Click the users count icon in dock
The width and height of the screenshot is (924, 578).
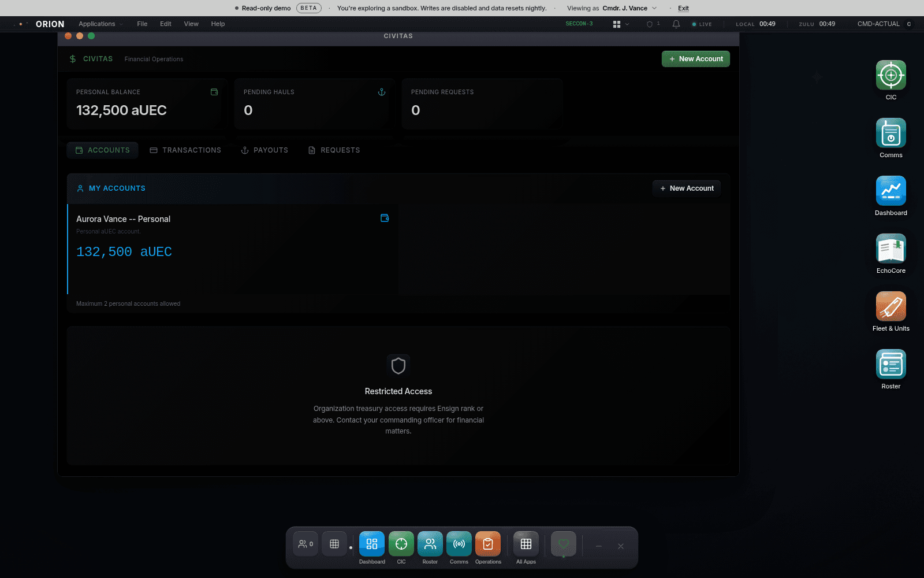click(305, 544)
